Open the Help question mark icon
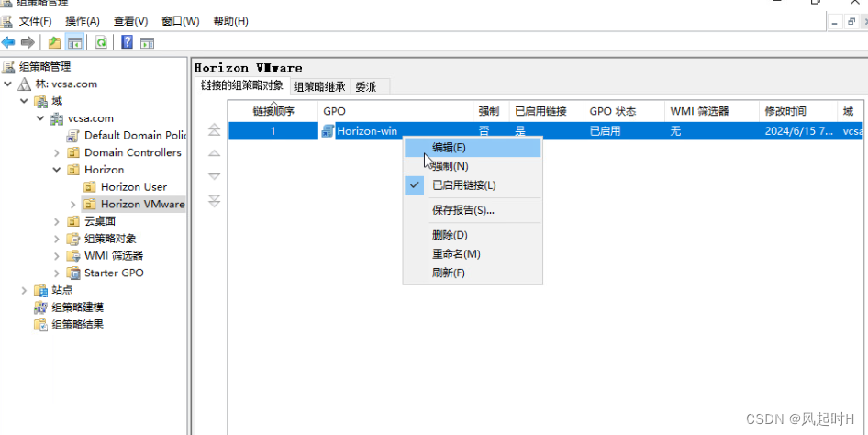The height and width of the screenshot is (435, 868). (x=127, y=42)
